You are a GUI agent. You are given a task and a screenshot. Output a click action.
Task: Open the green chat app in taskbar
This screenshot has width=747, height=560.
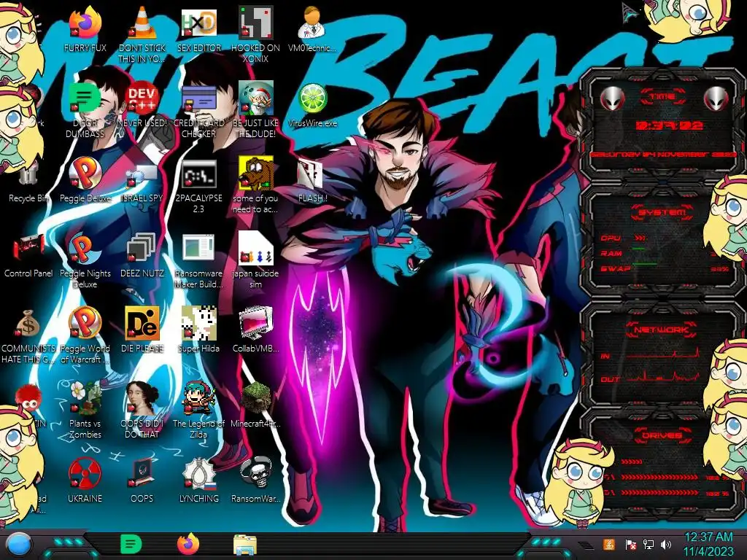(x=131, y=544)
